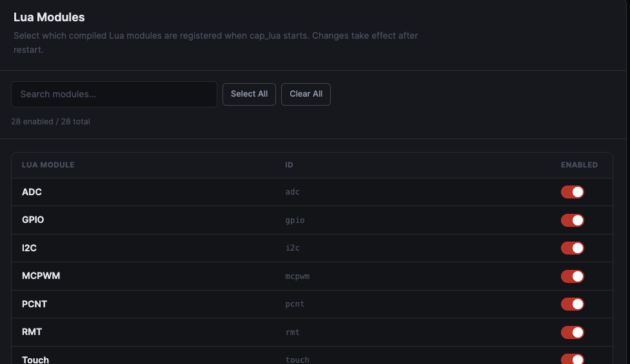Image resolution: width=630 pixels, height=364 pixels.
Task: Select the ADC module name
Action: [x=32, y=192]
